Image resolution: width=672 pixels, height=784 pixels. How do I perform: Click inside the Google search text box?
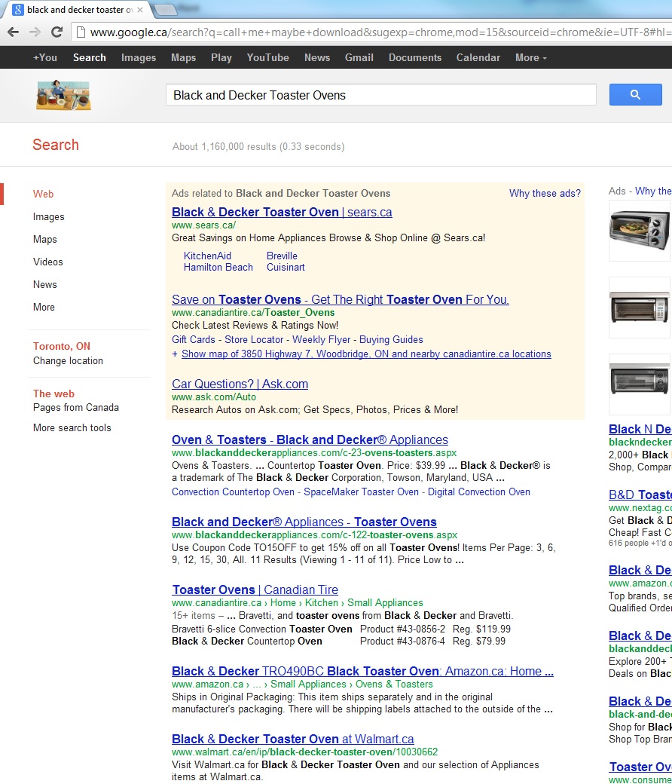point(380,95)
